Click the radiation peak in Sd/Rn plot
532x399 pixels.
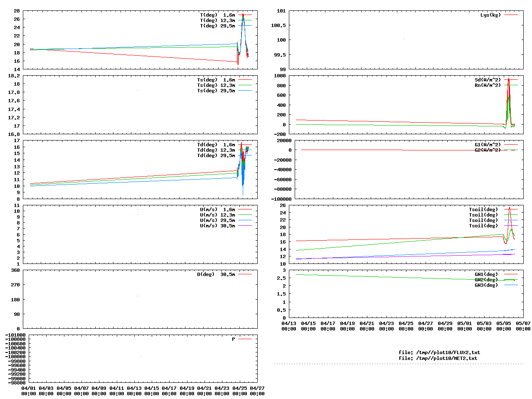508,79
